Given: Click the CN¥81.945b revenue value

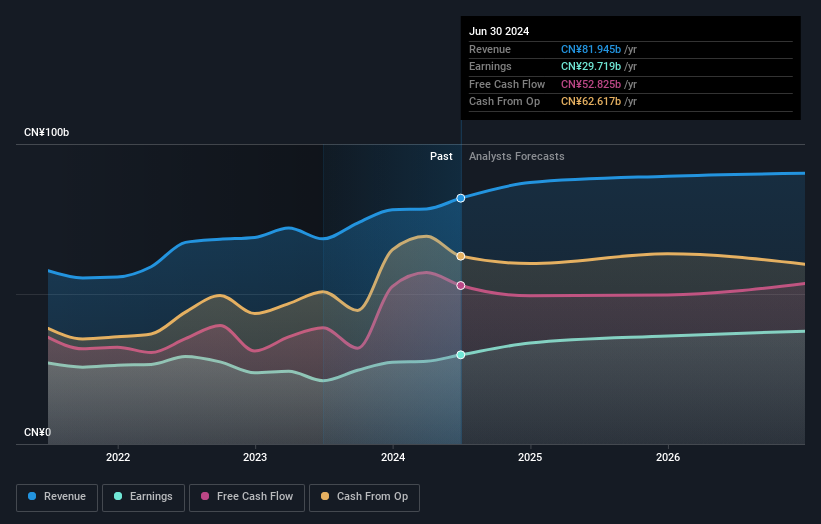Looking at the screenshot, I should coord(591,49).
